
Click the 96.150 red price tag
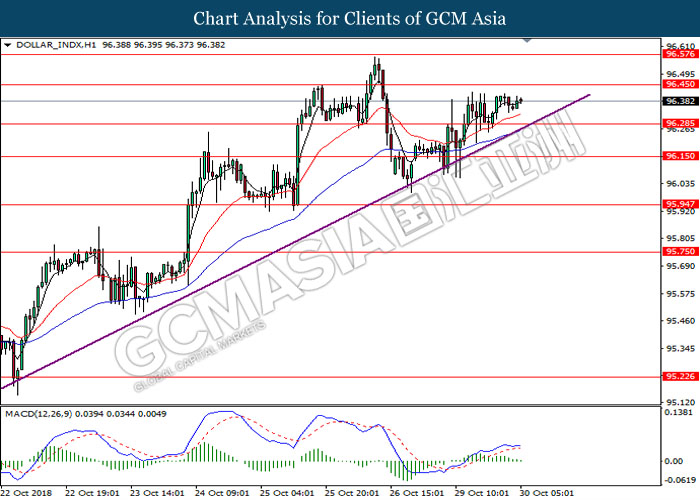(x=680, y=156)
